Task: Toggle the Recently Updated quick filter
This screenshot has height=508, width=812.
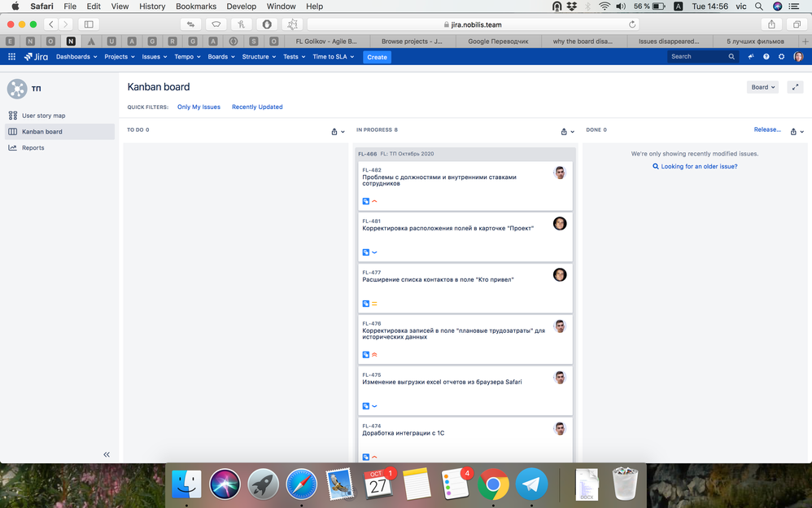Action: coord(257,107)
